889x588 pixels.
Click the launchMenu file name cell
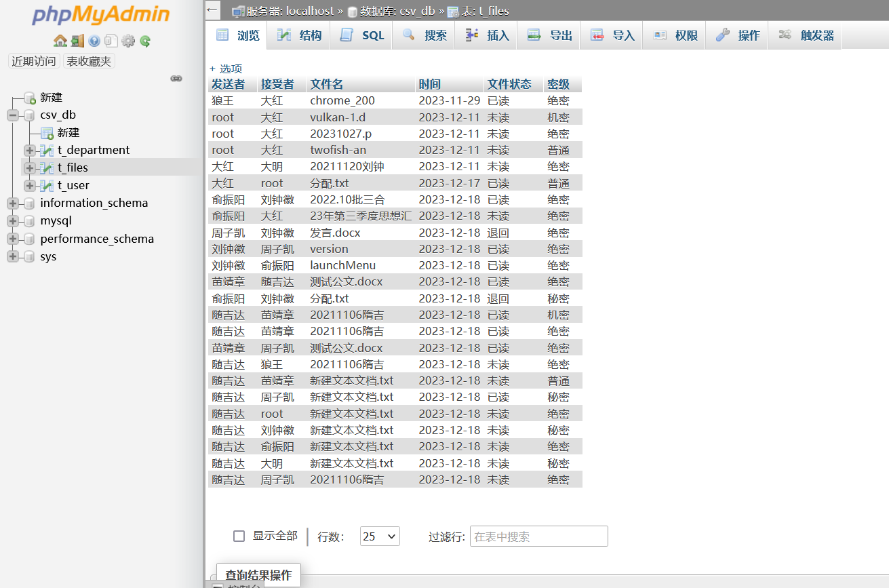point(361,266)
